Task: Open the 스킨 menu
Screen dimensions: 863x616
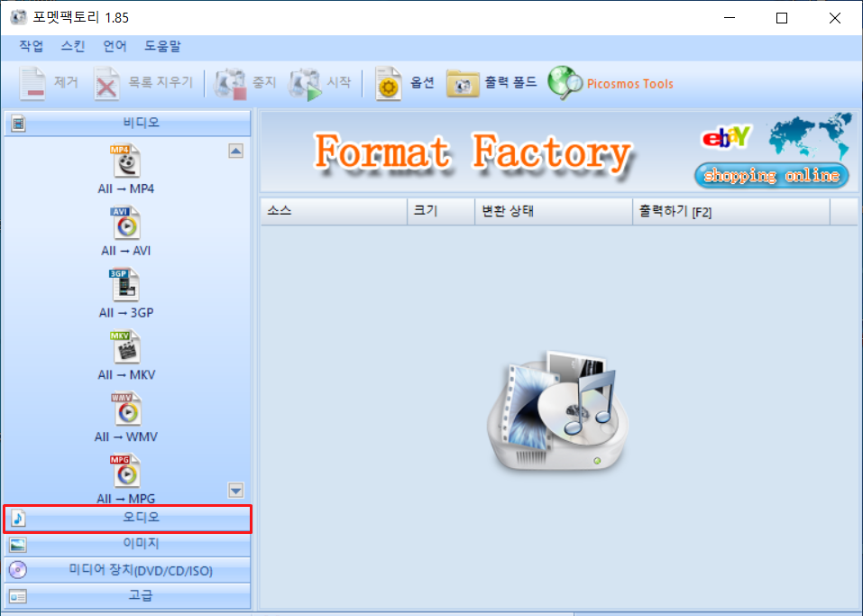Action: click(73, 46)
